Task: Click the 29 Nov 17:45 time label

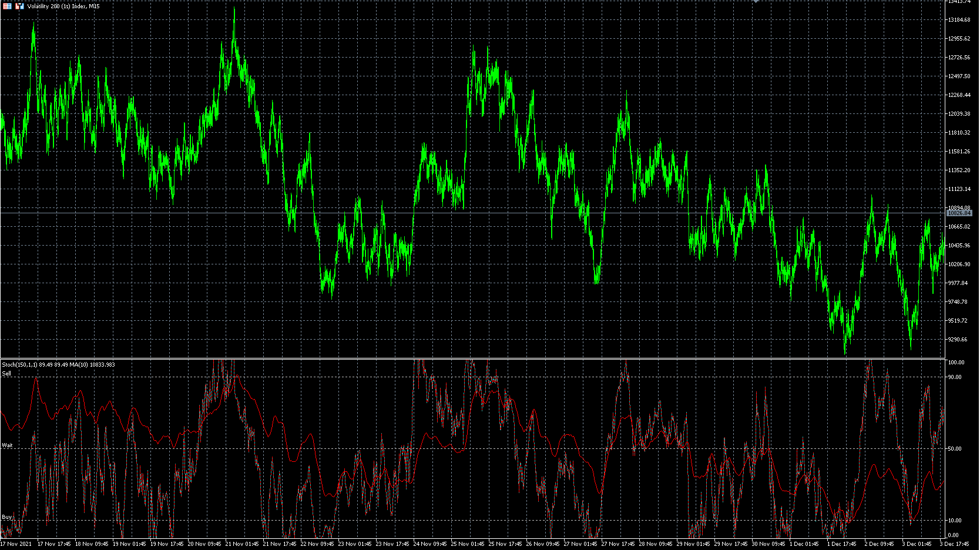Action: [x=731, y=544]
